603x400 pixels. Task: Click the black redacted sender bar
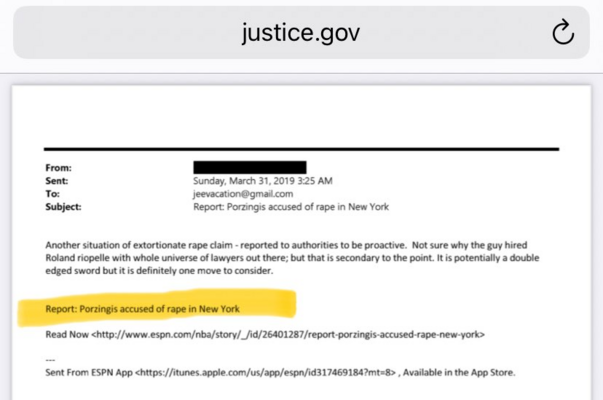[x=249, y=167]
